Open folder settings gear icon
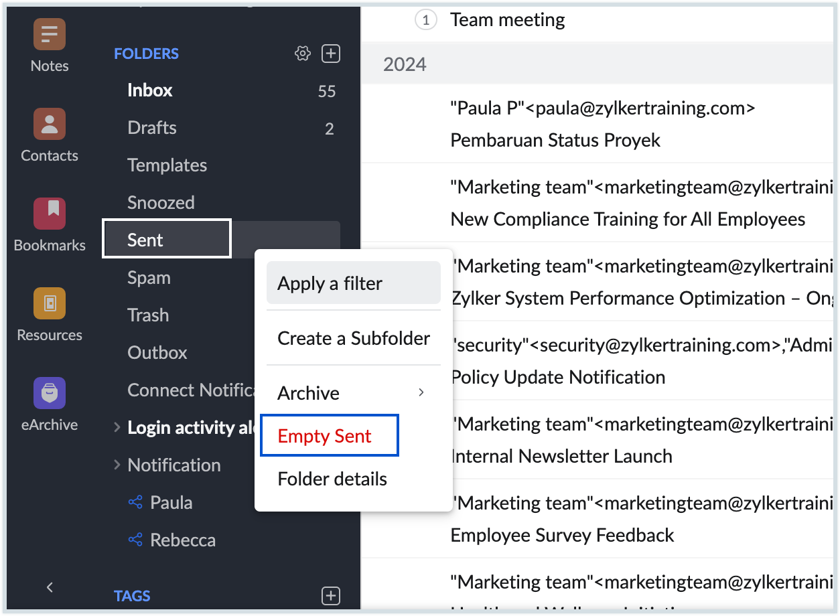Viewport: 840px width, 616px height. coord(303,54)
